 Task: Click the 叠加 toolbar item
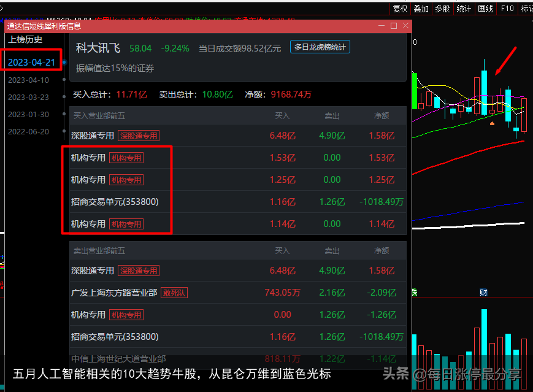pyautogui.click(x=421, y=9)
